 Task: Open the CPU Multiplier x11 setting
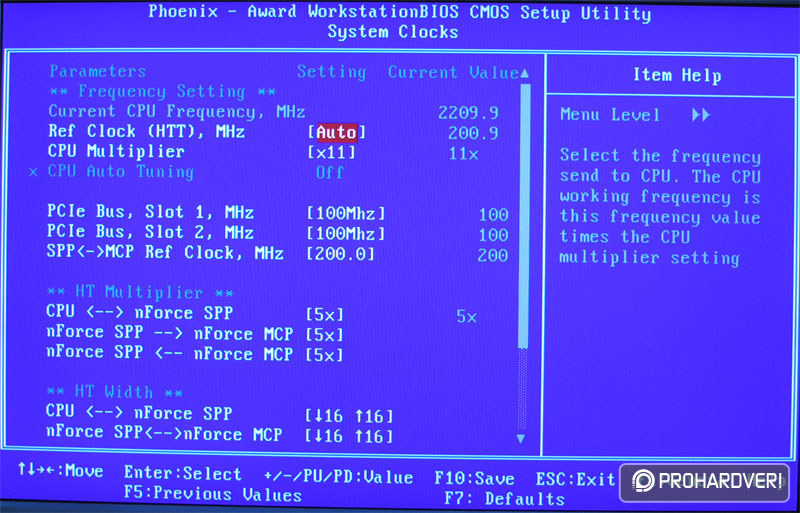[331, 153]
